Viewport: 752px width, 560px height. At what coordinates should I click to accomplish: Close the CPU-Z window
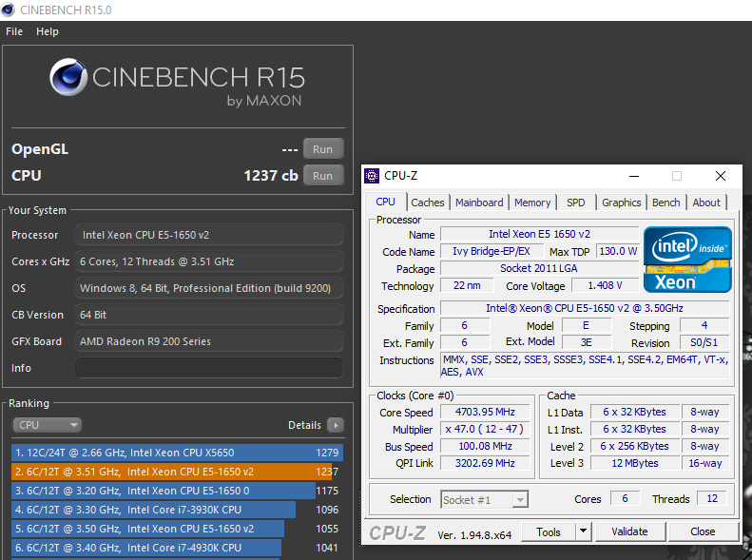pos(721,176)
